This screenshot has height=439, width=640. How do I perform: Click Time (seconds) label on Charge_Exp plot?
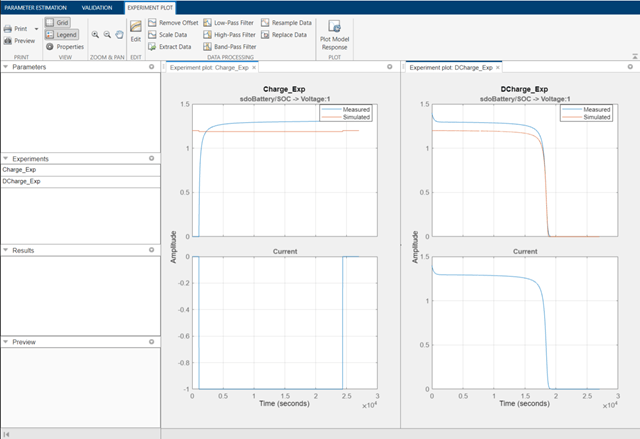pyautogui.click(x=284, y=404)
